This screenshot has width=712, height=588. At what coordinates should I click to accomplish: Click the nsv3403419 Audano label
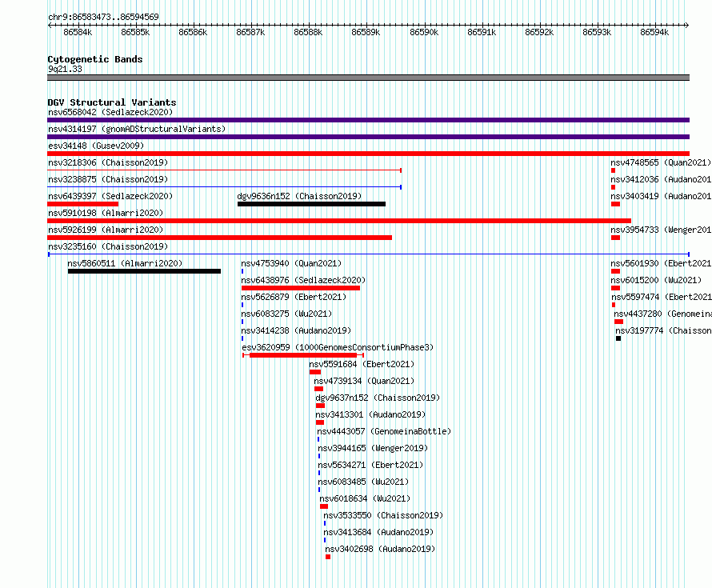661,196
